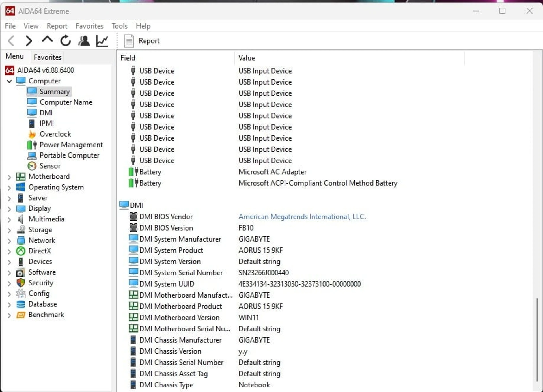
Task: Click the Report page icon in the toolbar
Action: (x=129, y=41)
